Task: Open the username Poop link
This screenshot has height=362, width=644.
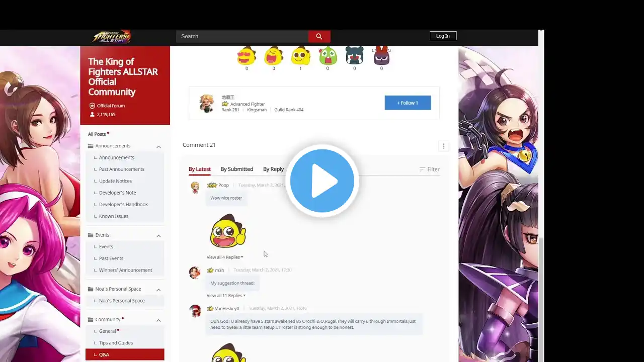Action: [x=223, y=185]
